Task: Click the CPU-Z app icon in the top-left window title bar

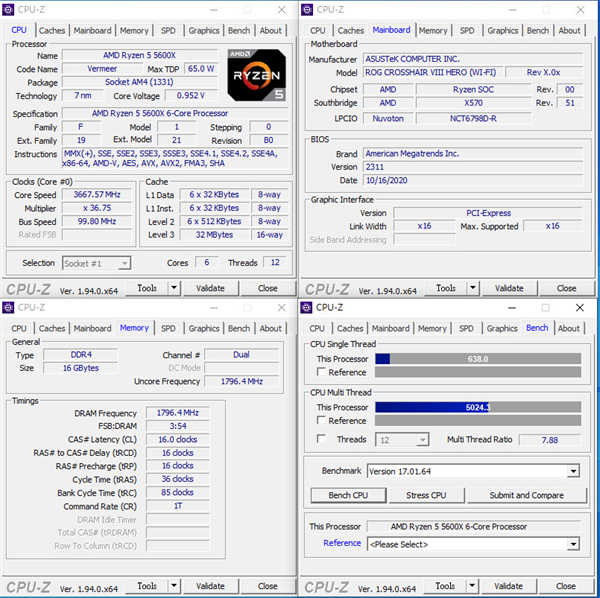Action: 8,10
